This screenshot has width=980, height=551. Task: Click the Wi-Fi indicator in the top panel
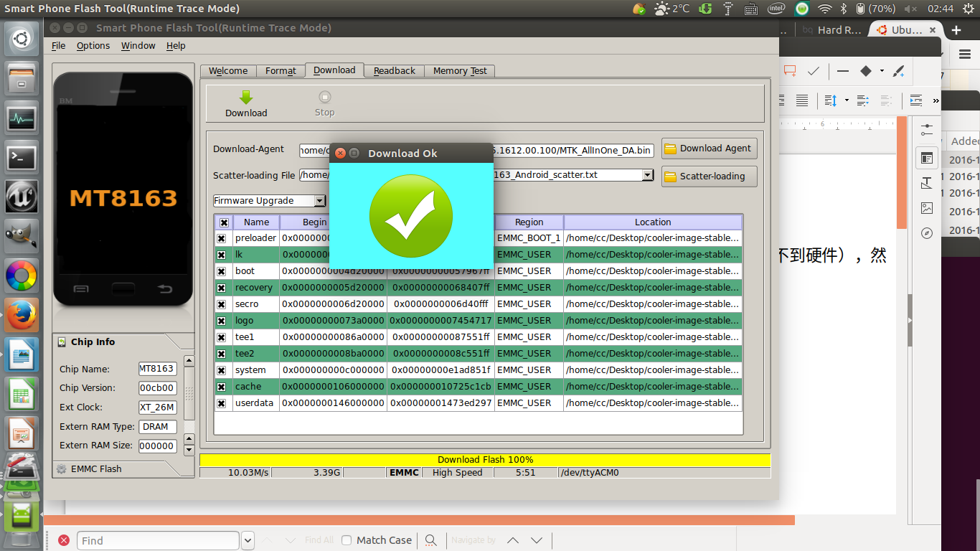tap(825, 9)
